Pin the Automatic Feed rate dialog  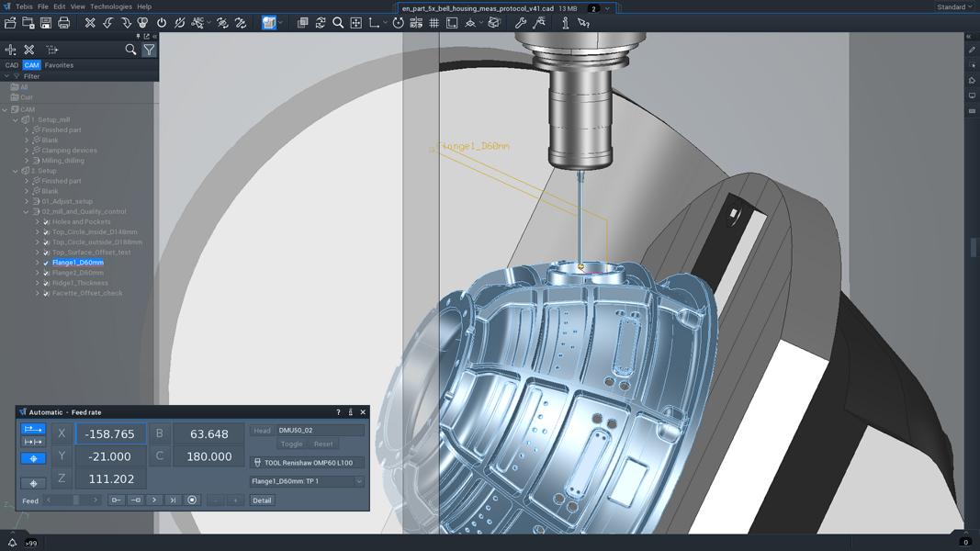click(x=351, y=412)
